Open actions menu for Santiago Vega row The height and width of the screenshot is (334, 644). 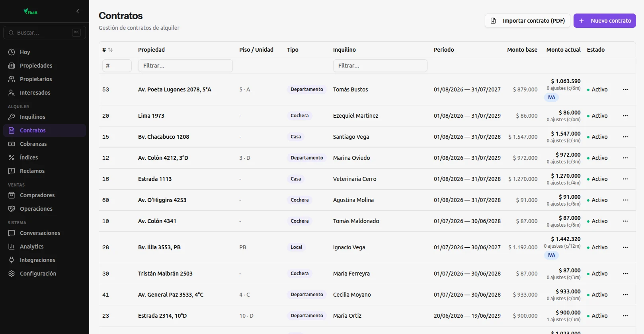625,137
